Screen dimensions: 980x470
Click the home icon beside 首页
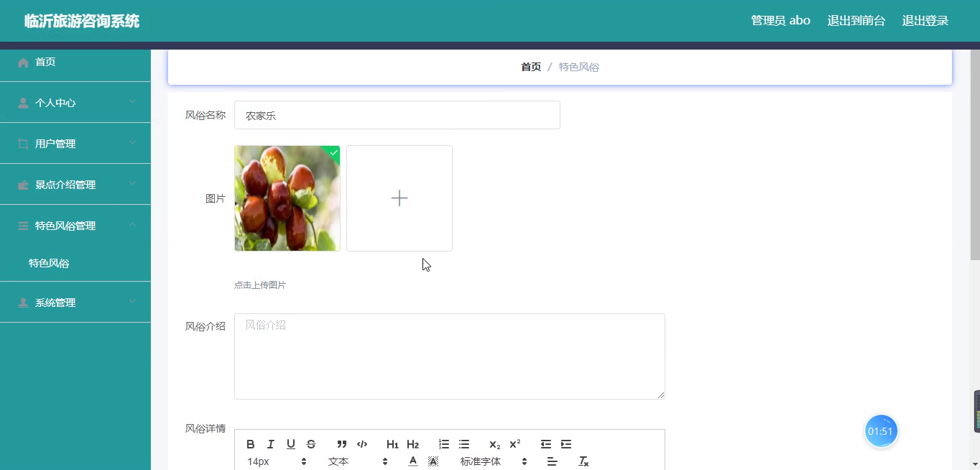[23, 63]
